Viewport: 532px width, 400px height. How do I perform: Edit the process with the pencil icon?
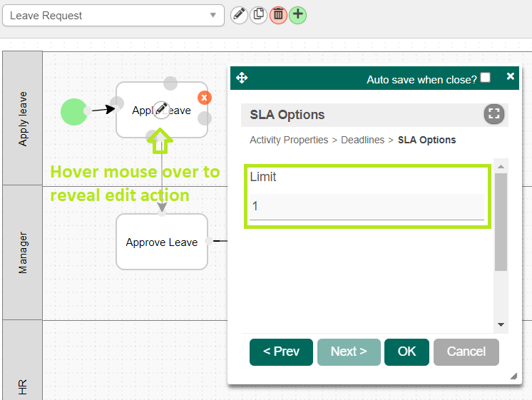click(x=239, y=15)
